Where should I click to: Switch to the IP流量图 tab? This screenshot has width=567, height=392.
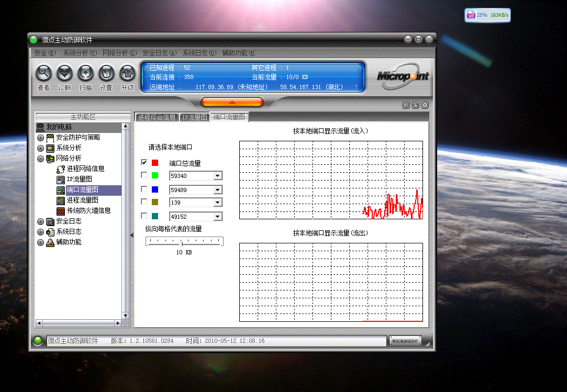[194, 117]
